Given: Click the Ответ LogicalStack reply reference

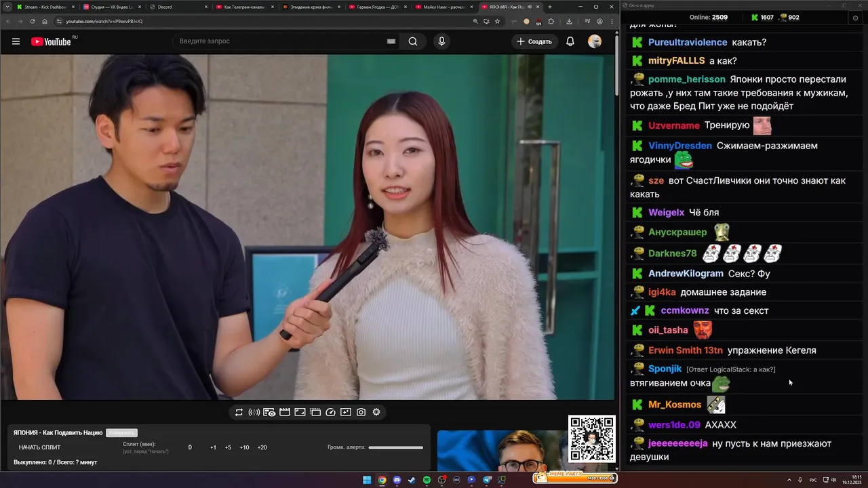Looking at the screenshot, I should 731,369.
